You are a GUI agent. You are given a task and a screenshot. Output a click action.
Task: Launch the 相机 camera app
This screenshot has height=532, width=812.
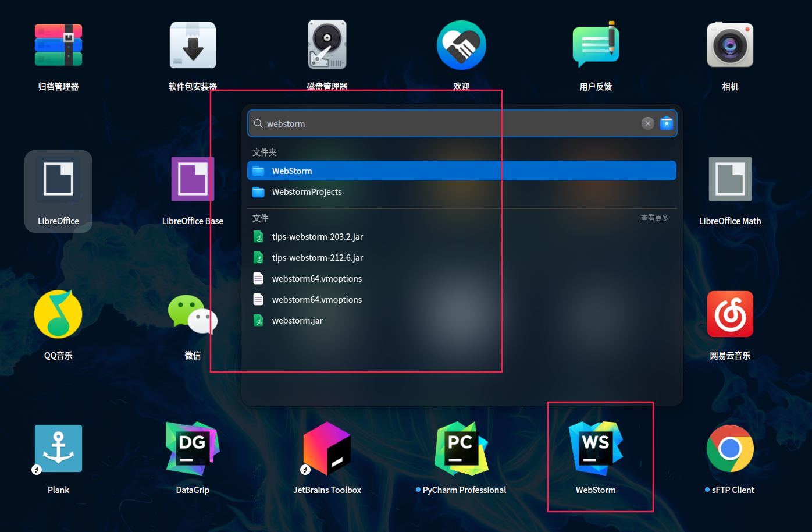(730, 45)
